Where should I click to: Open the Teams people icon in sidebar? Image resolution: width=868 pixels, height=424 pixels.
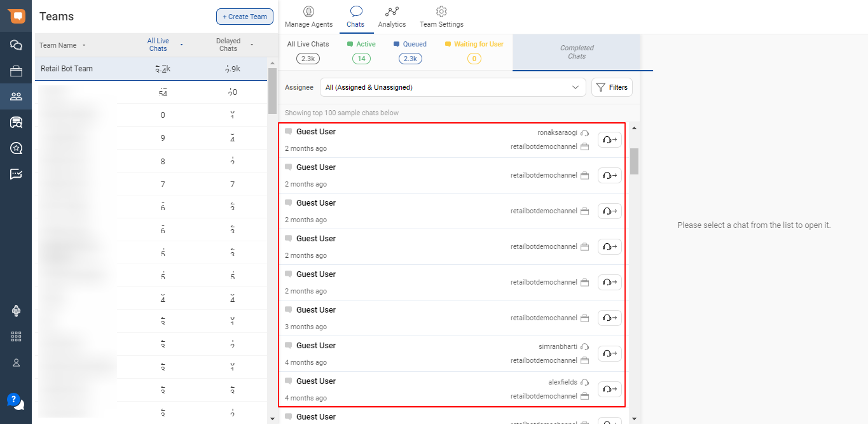pos(16,97)
